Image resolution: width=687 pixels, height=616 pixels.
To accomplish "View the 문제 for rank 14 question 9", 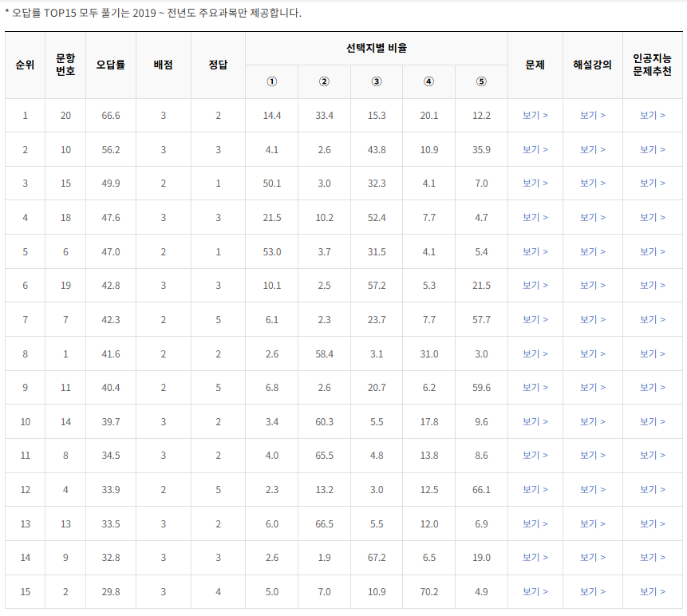I will 533,558.
